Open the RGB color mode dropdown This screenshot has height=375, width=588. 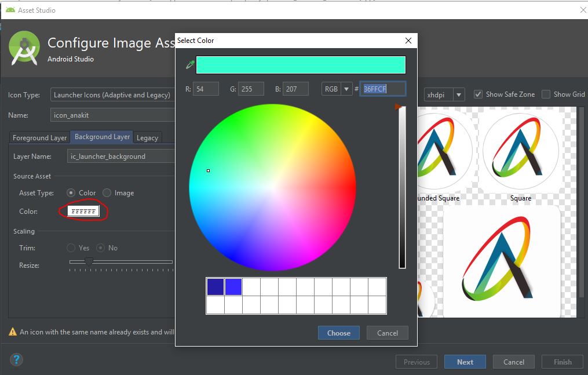point(337,89)
